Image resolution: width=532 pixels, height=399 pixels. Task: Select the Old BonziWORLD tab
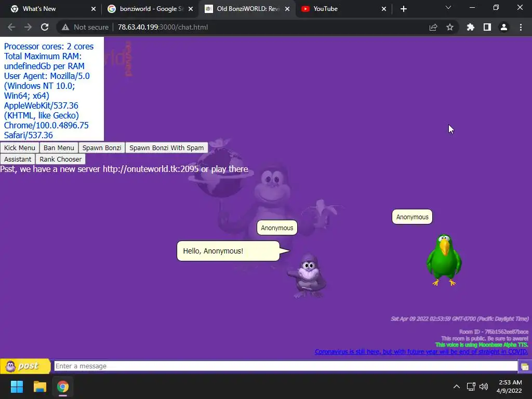point(248,9)
